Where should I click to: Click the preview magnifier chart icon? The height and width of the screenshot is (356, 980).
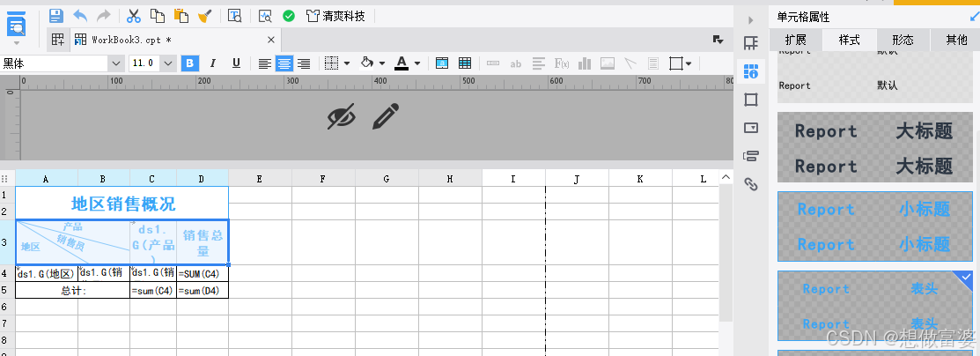click(x=265, y=16)
